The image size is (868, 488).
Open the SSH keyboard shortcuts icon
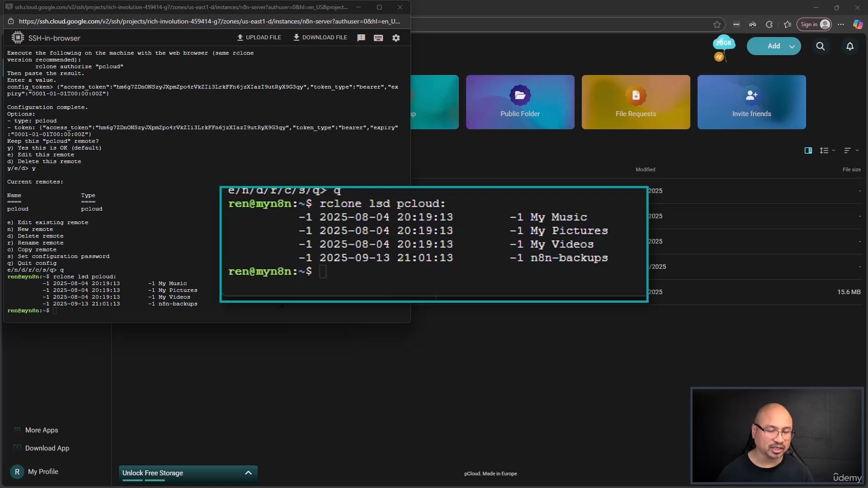[378, 38]
